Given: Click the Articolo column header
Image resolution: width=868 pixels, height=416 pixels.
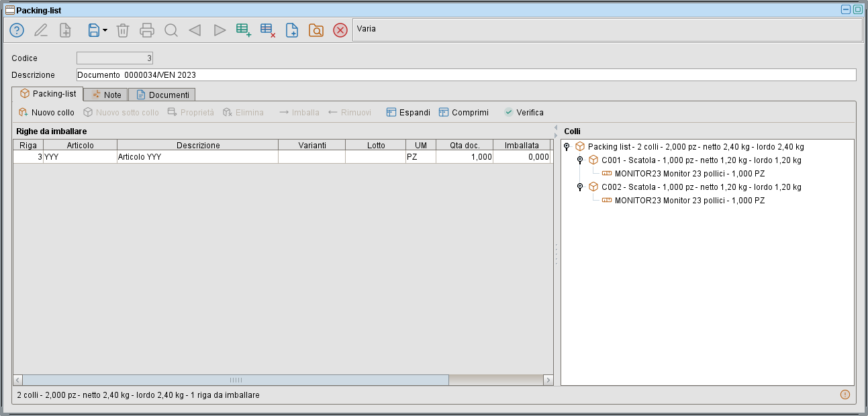Looking at the screenshot, I should coord(81,145).
